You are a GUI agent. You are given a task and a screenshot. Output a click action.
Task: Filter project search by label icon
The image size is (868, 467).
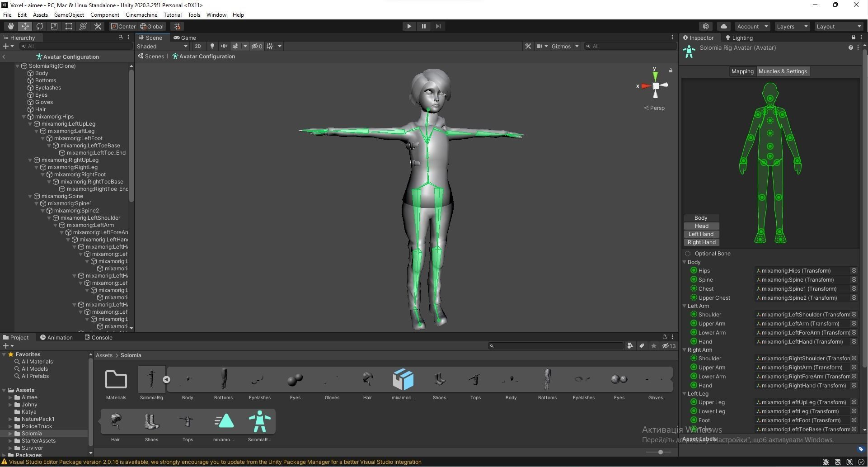(x=642, y=346)
